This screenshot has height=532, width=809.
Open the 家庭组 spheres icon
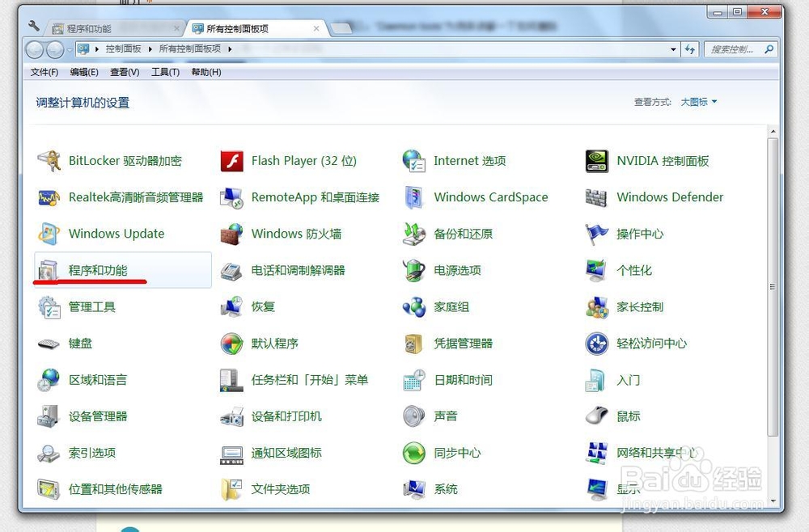point(413,307)
